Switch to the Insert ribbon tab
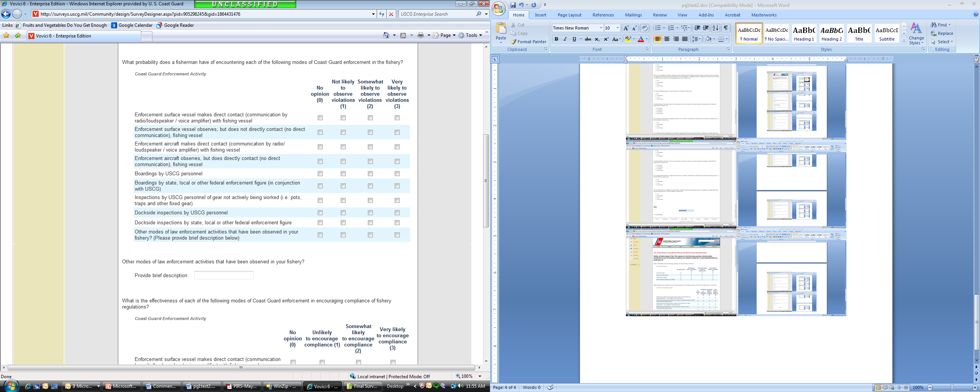Screen dimensions: 980x392 (541, 15)
